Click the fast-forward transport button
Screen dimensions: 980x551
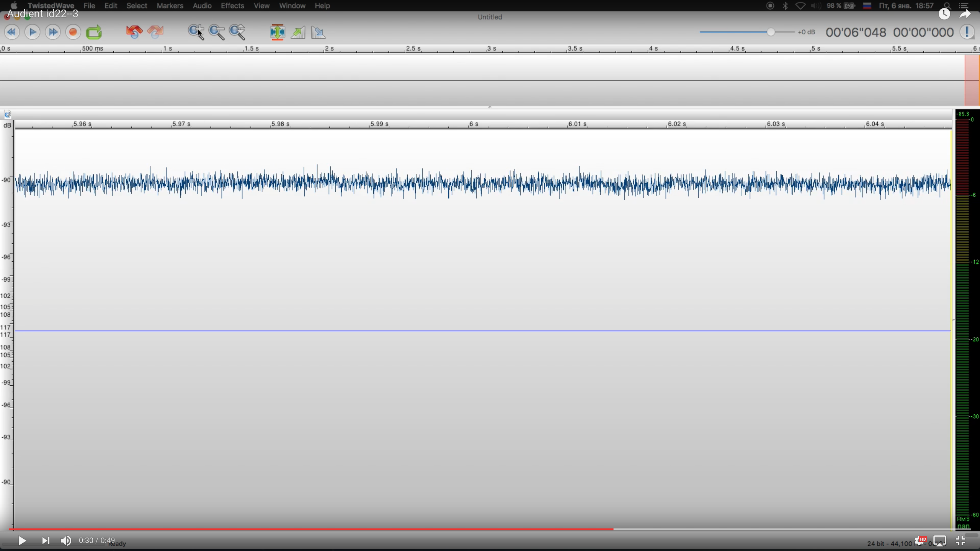pyautogui.click(x=53, y=32)
